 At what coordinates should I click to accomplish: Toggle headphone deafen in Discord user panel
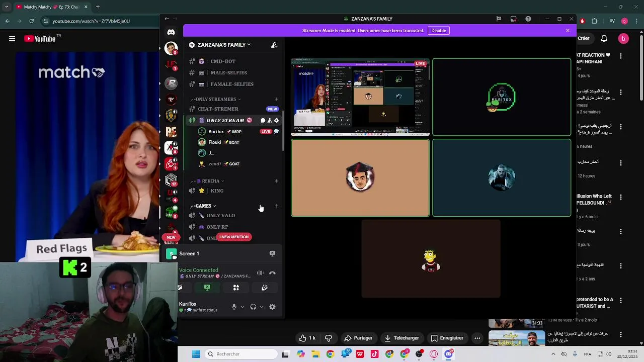(253, 307)
